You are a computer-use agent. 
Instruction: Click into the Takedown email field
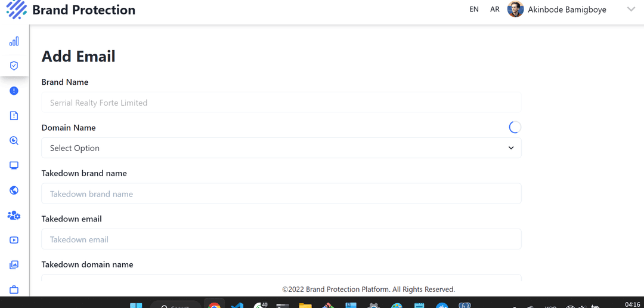[281, 239]
